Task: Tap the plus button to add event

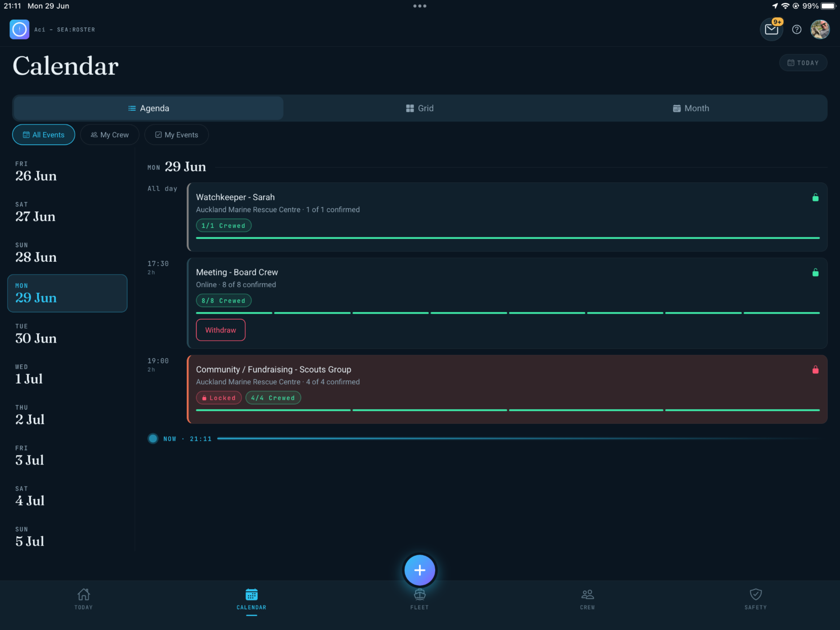Action: [x=420, y=570]
